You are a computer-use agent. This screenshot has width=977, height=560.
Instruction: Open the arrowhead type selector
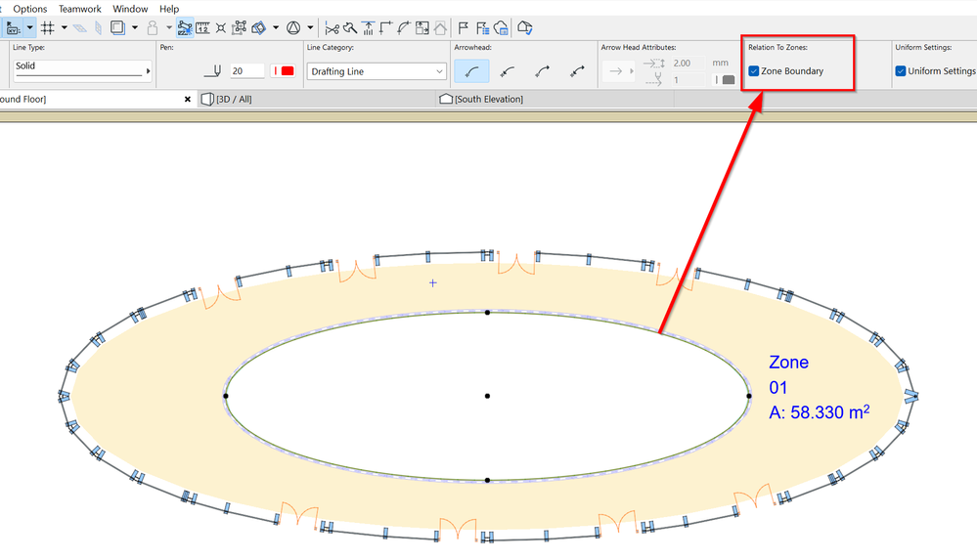click(618, 71)
